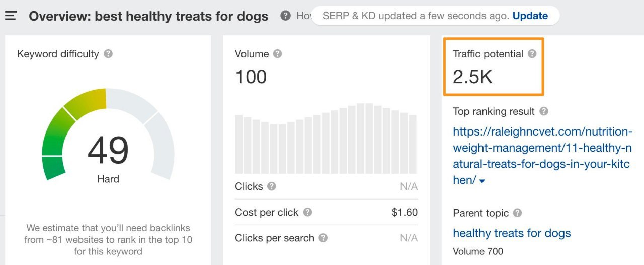Click help icon beside Clicks
The width and height of the screenshot is (644, 265).
tap(272, 186)
